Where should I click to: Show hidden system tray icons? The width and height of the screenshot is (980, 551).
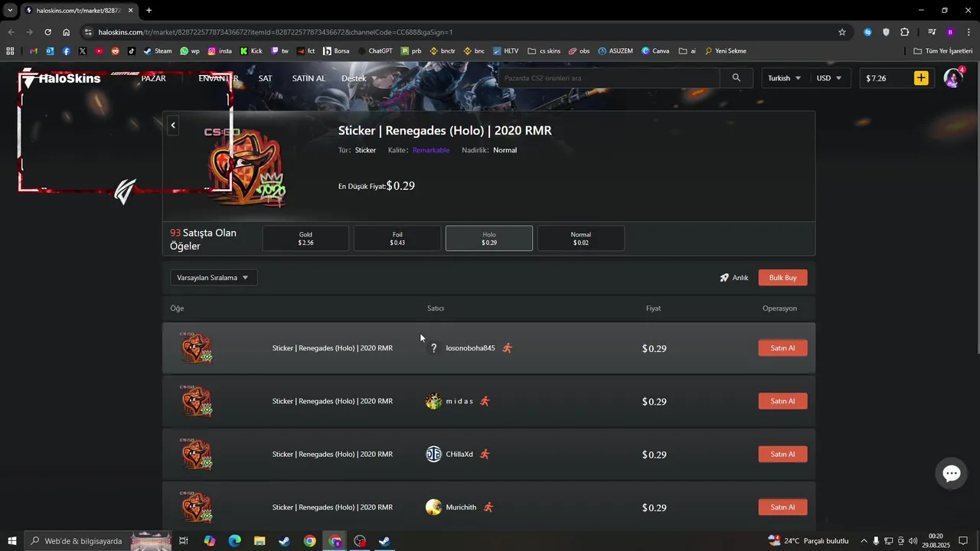coord(864,541)
